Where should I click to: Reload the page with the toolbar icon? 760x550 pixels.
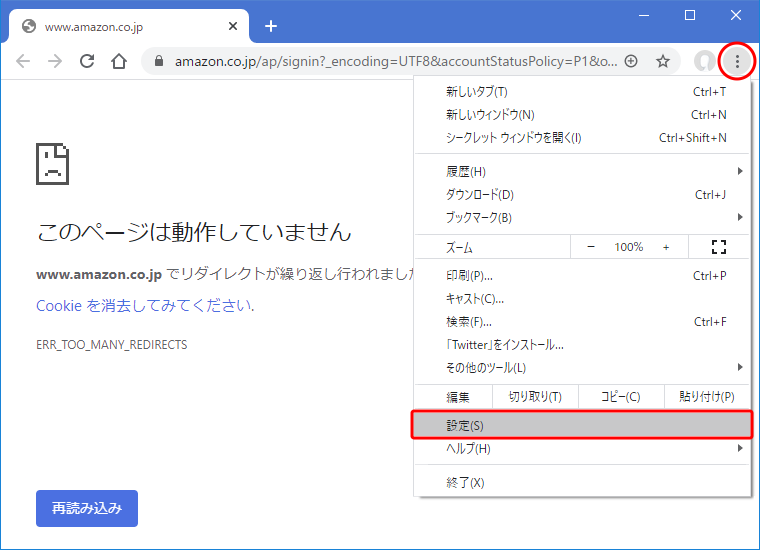pos(87,61)
